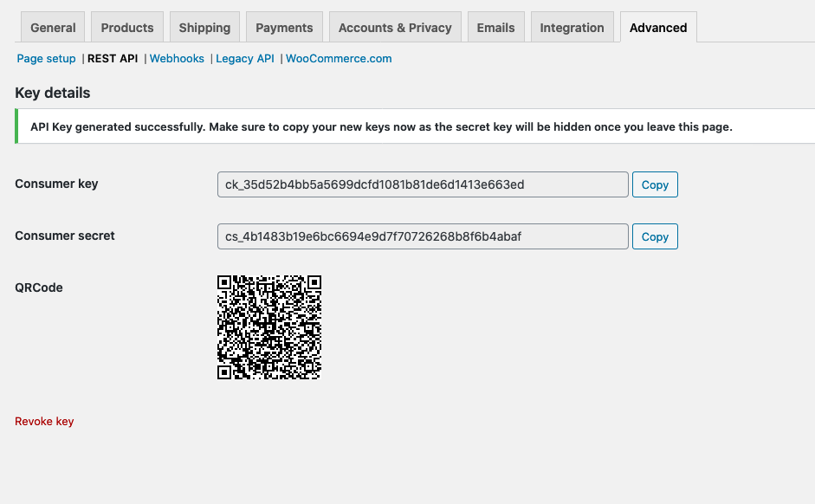Open the Legacy API section
815x504 pixels.
tap(245, 59)
